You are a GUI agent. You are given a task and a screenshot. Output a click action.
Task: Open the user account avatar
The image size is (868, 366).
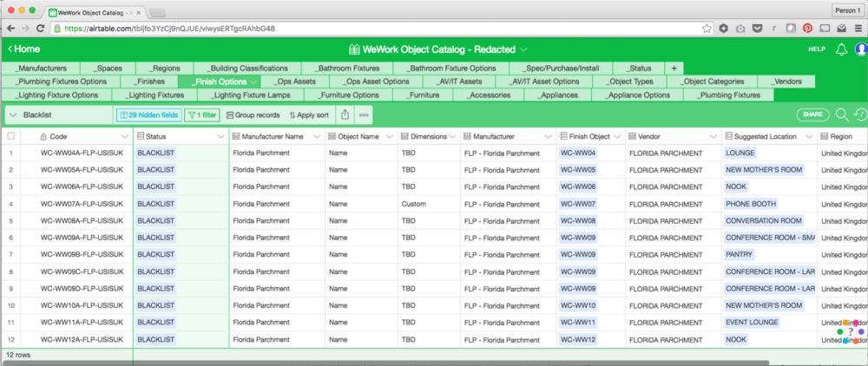click(x=861, y=49)
